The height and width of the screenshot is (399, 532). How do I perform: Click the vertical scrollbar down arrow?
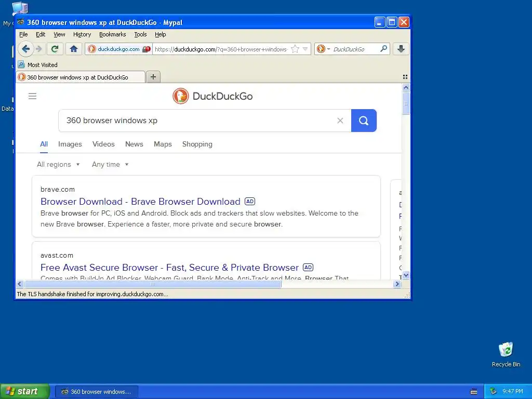[406, 275]
